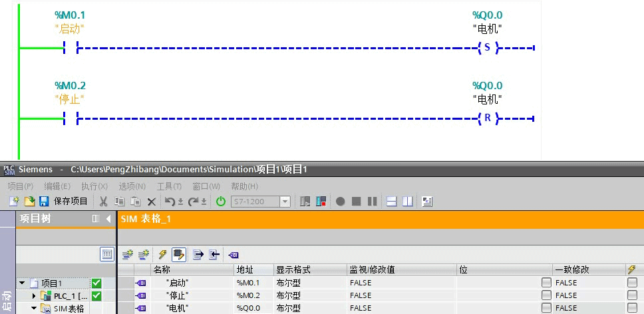Tick the consistent modify checkbox for "停止"

(633, 295)
